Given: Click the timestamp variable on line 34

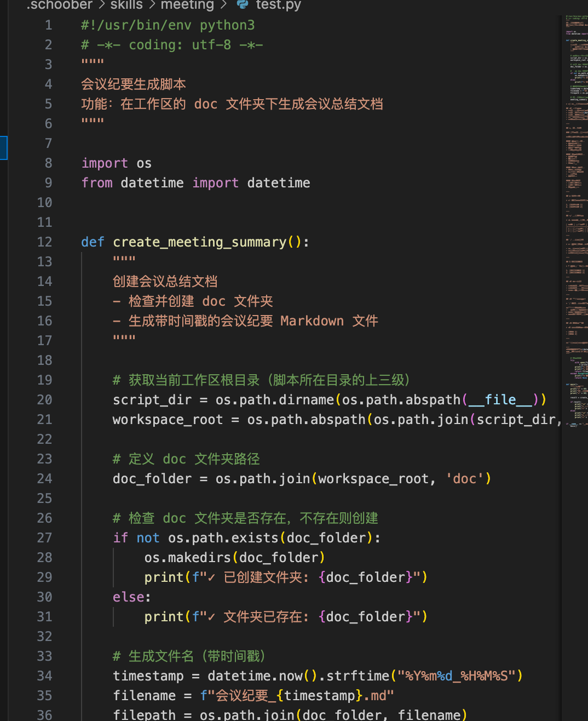Looking at the screenshot, I should click(x=148, y=676).
